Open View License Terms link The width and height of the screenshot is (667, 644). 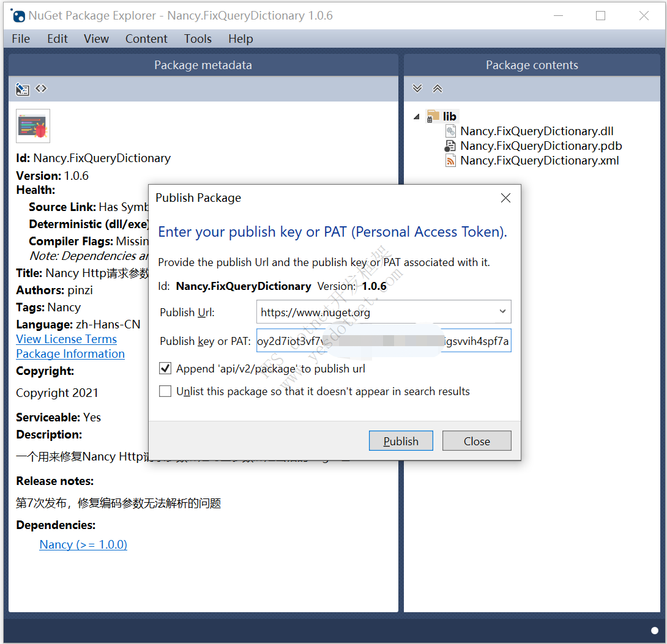66,339
